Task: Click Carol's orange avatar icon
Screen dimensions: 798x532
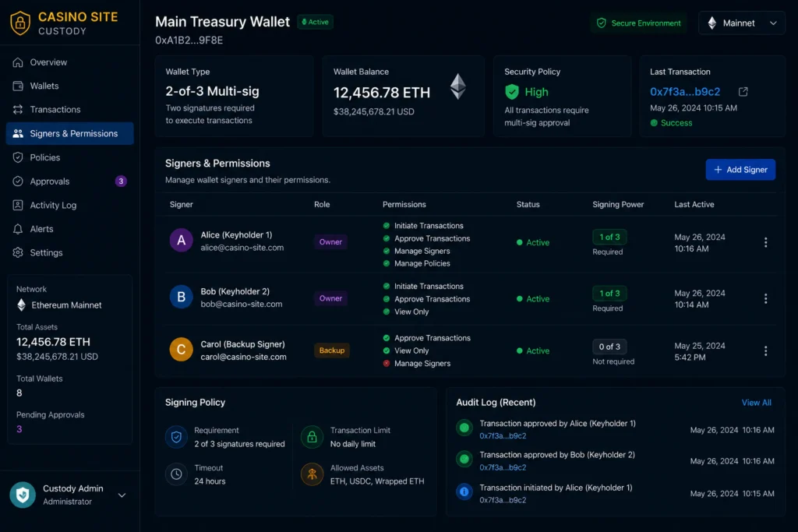Action: click(181, 350)
